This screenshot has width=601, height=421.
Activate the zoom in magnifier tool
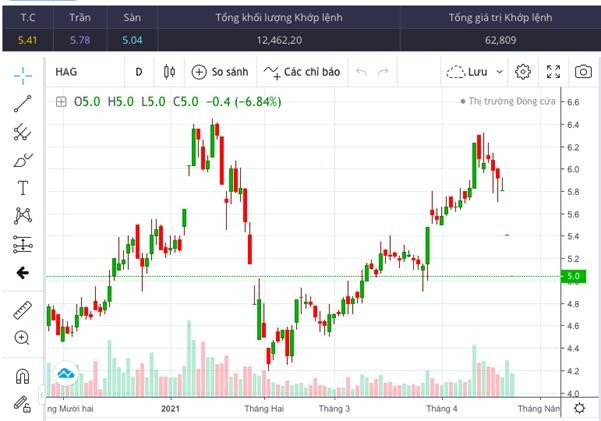point(22,338)
